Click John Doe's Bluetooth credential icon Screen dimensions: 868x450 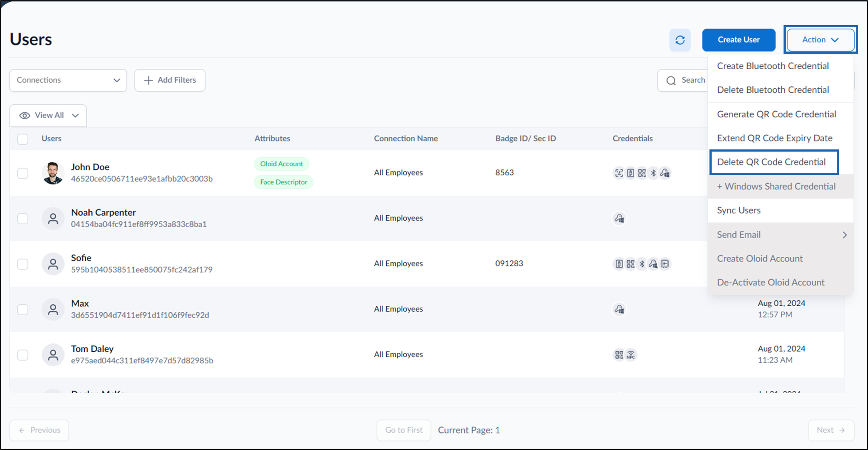point(653,173)
